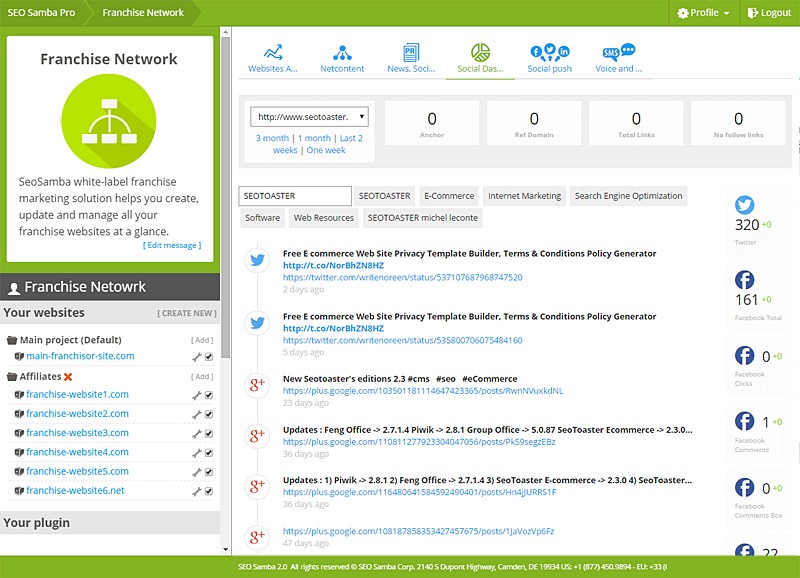Click Google+ icon of the 23 days ago post

click(x=257, y=385)
